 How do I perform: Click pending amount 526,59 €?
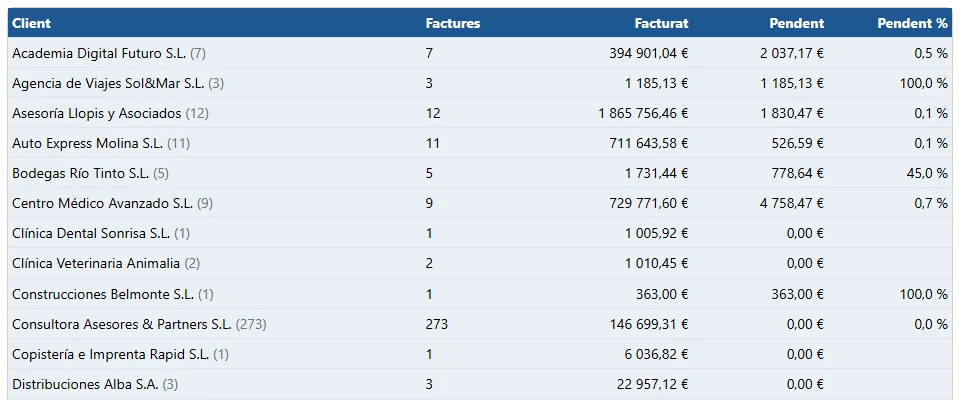[798, 143]
